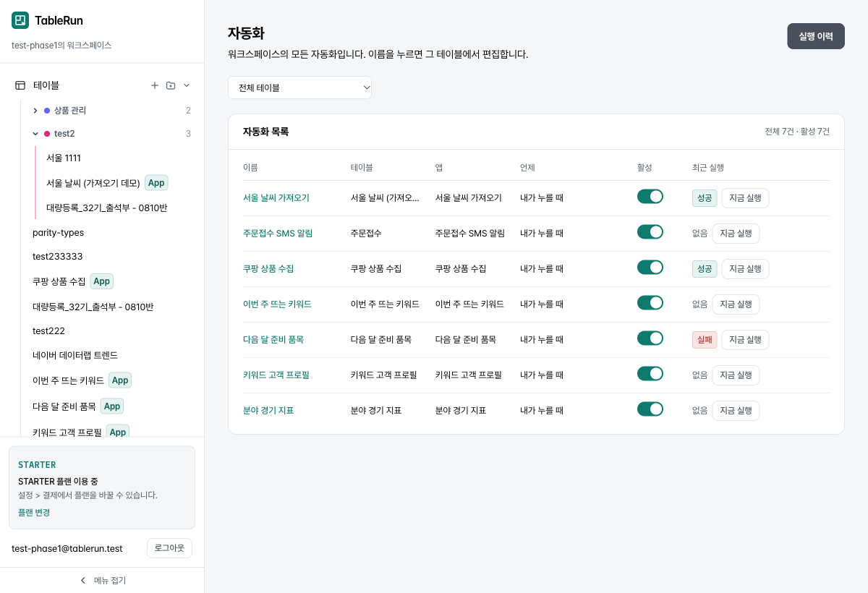The height and width of the screenshot is (593, 868).
Task: Run 키워드 고객 프로필 with 지금 실행
Action: tap(736, 375)
